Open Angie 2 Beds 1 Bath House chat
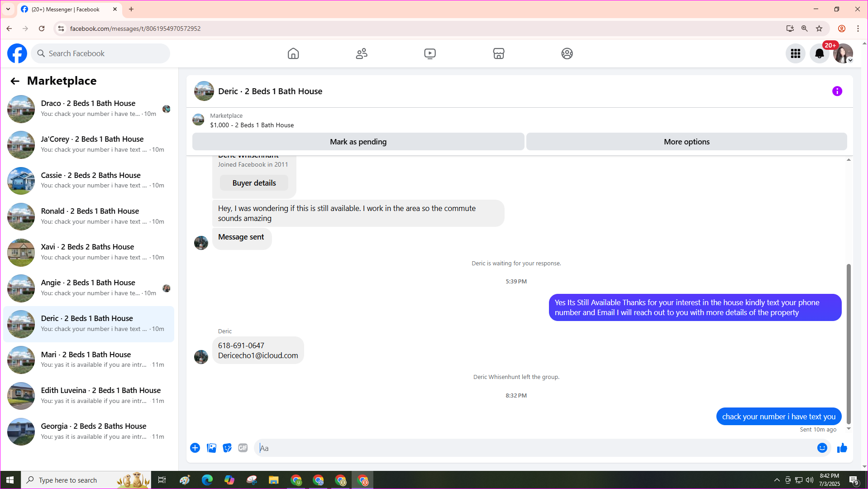Viewport: 868px width, 489px height. [89, 288]
